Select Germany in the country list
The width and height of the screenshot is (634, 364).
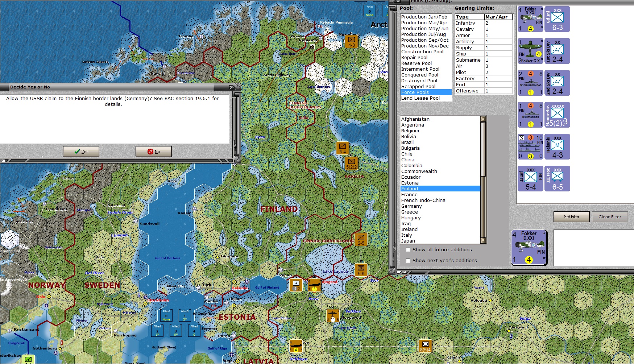[x=440, y=206]
